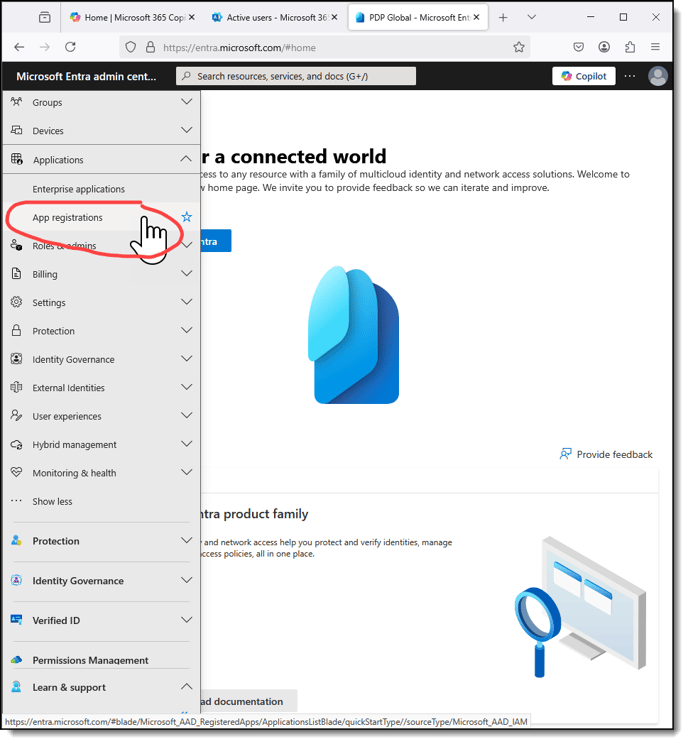Click the Learn & support person icon
This screenshot has width=688, height=744.
pos(17,687)
